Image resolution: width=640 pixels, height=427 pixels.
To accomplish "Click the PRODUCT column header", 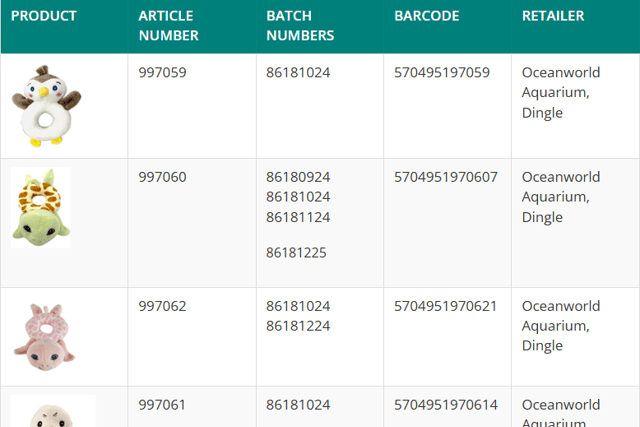I will coord(44,16).
